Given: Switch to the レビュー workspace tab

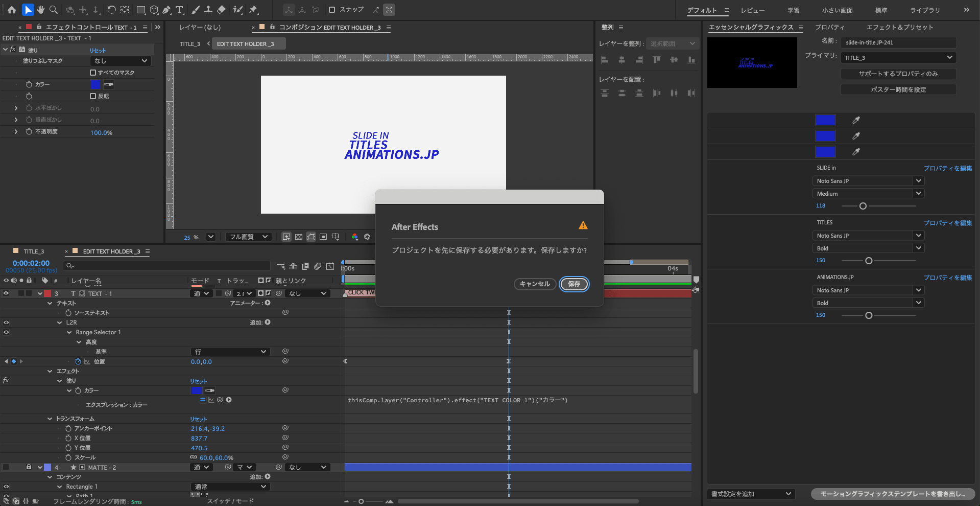Looking at the screenshot, I should [753, 10].
